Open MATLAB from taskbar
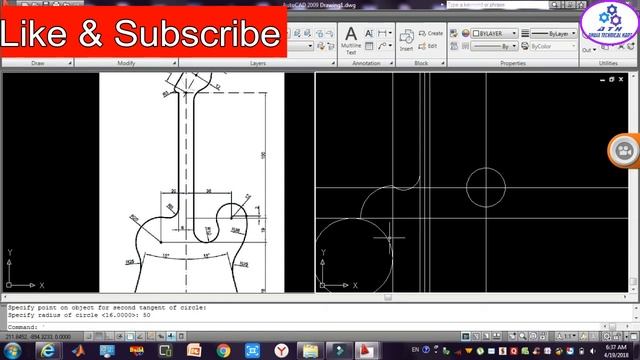 point(78,351)
